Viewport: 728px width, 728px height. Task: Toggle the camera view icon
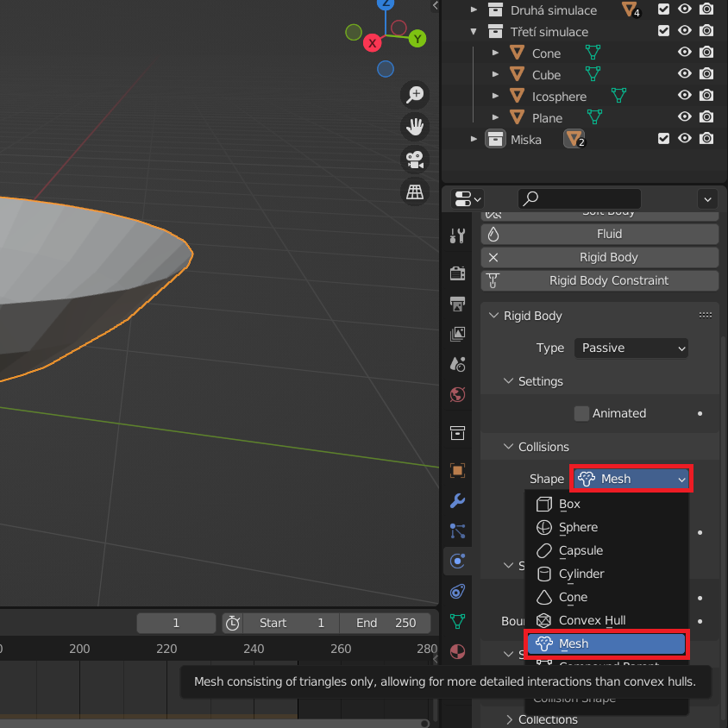tap(416, 159)
